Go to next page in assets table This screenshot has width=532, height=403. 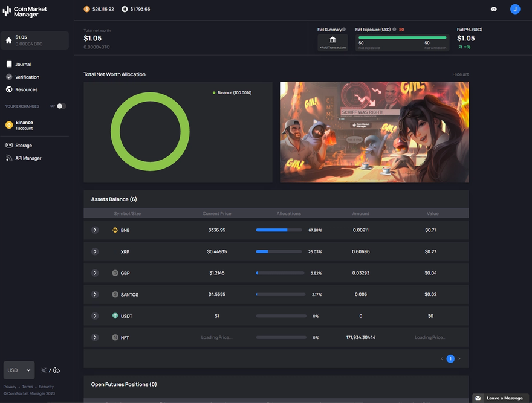(459, 358)
